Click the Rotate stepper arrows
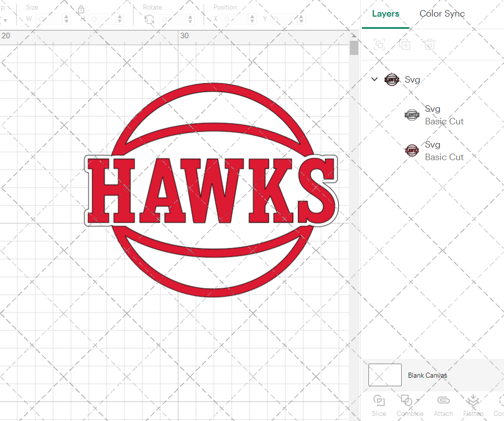The width and height of the screenshot is (504, 421). pos(191,20)
